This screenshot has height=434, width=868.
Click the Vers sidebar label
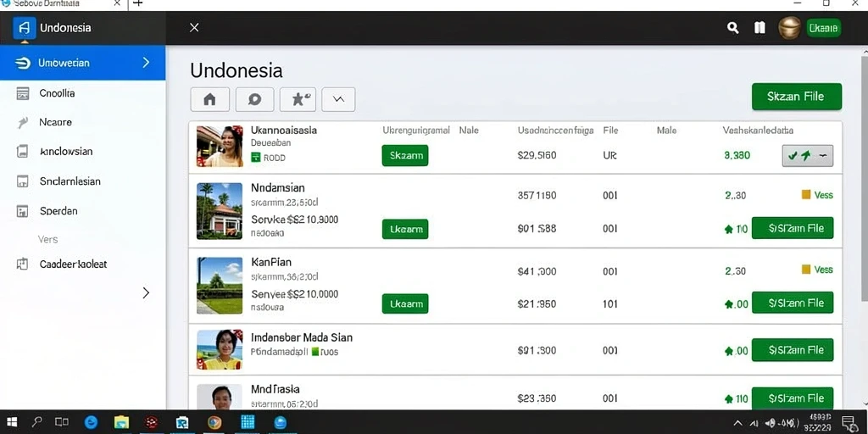point(47,239)
